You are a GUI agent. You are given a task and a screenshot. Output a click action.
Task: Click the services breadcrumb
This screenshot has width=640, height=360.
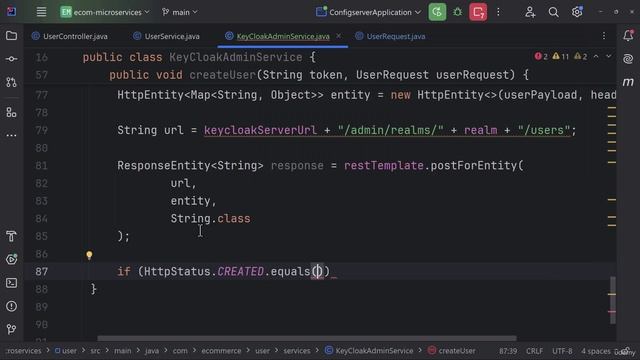[x=297, y=351]
